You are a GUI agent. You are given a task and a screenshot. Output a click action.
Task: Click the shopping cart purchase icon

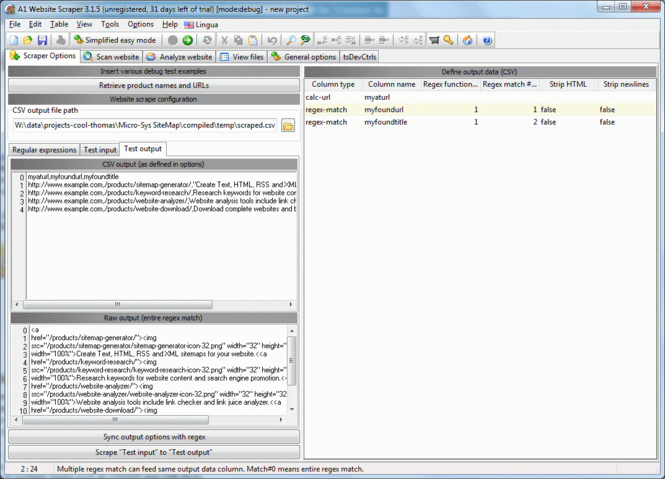click(x=434, y=40)
